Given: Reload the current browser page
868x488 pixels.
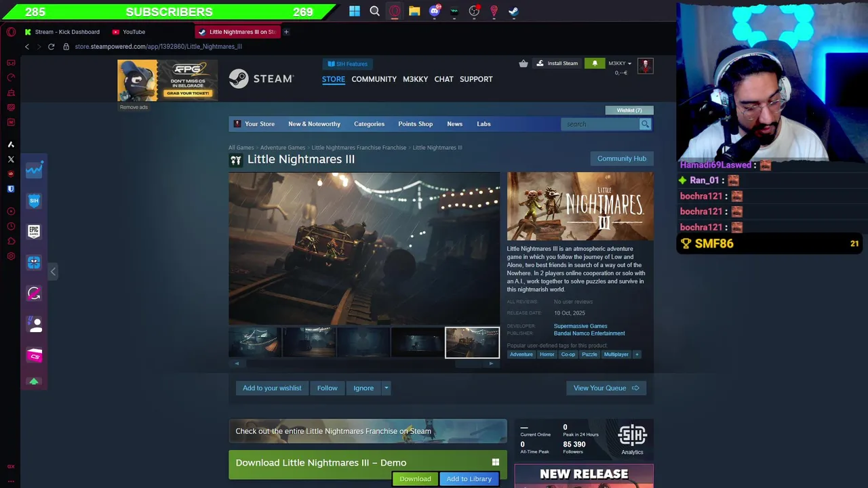Looking at the screenshot, I should point(51,47).
